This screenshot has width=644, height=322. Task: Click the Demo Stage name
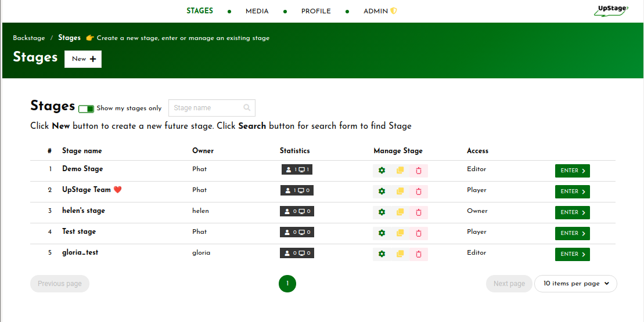[82, 169]
